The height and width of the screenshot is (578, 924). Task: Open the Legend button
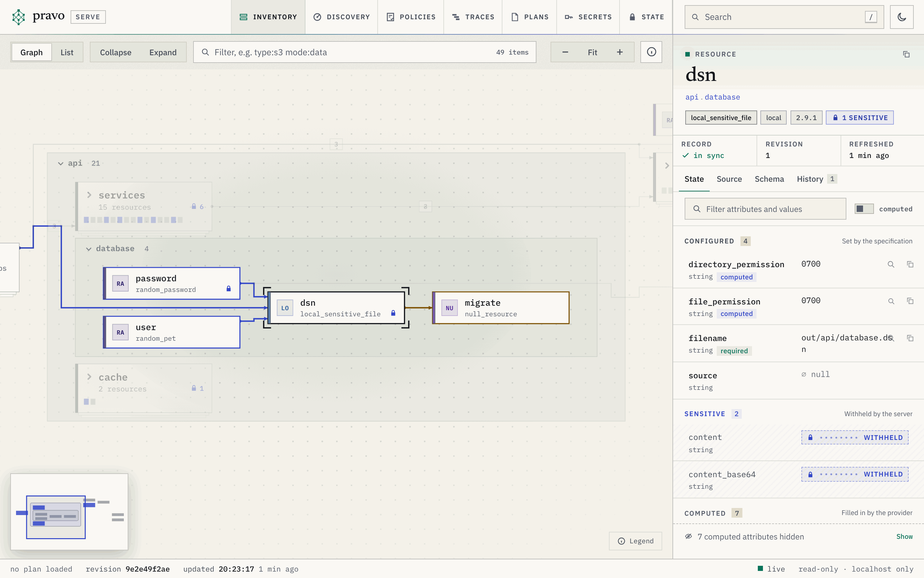point(635,541)
